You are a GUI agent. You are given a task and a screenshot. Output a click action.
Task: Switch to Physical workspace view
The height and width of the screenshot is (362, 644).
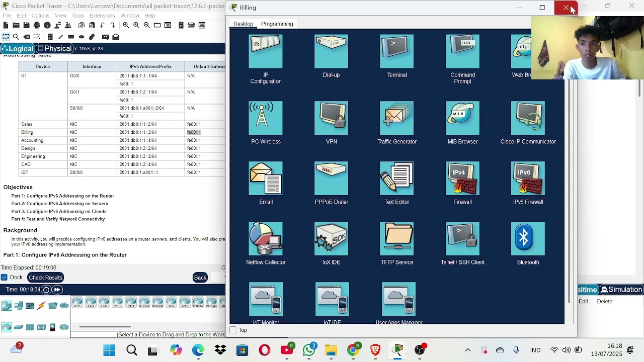pos(55,49)
